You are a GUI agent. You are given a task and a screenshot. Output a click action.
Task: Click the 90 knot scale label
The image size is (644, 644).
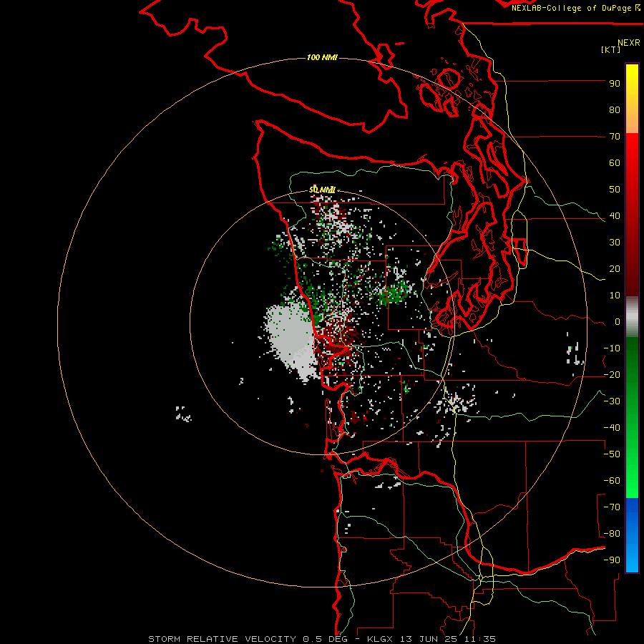pos(615,84)
